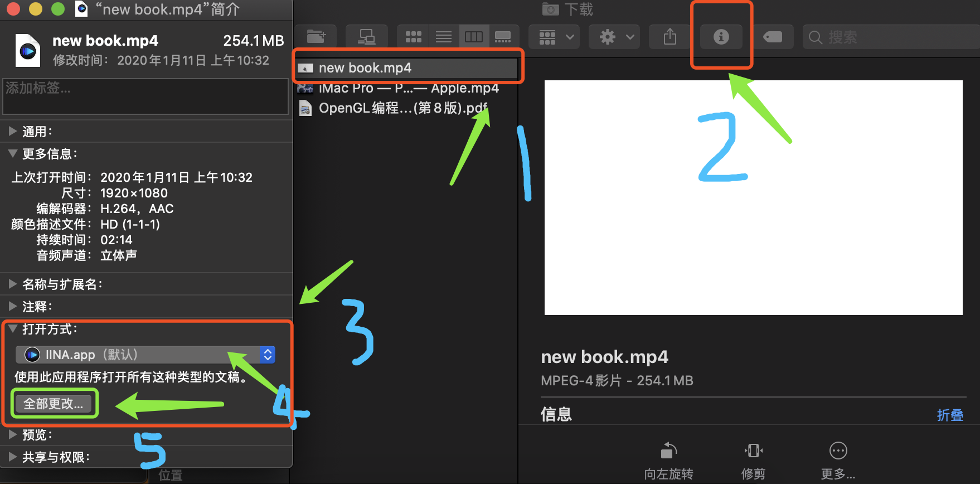The image size is (980, 484).
Task: Expand the 共享与权限 section
Action: click(x=13, y=457)
